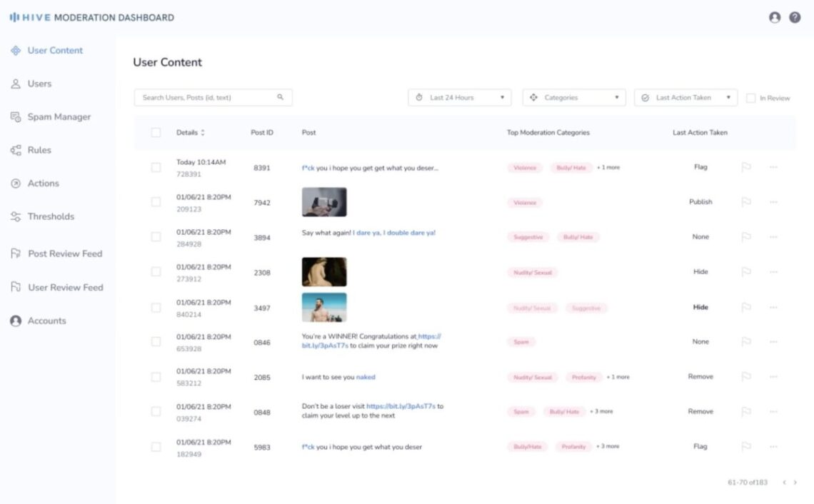Click the Actions icon in the sidebar
Image resolution: width=814 pixels, height=504 pixels.
[16, 183]
